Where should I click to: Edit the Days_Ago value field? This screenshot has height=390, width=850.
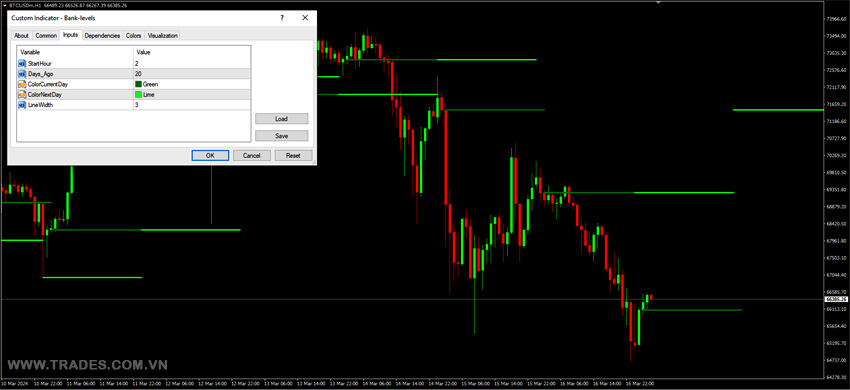click(192, 74)
